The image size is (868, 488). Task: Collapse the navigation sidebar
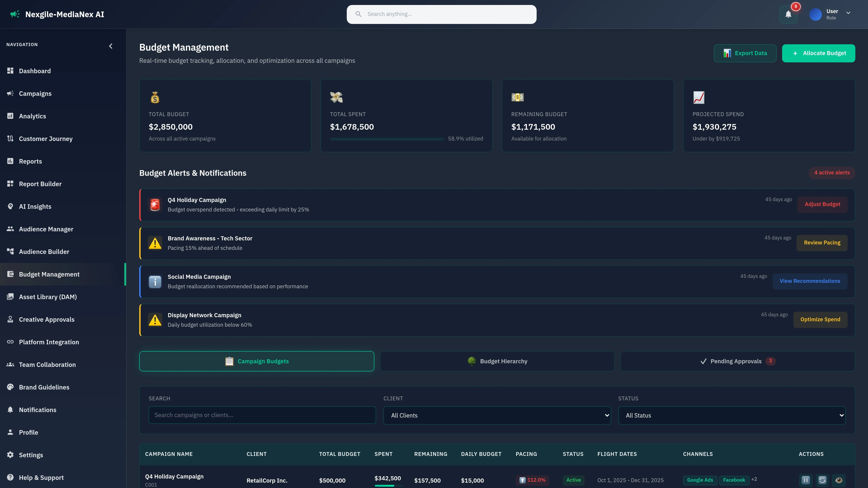(111, 46)
